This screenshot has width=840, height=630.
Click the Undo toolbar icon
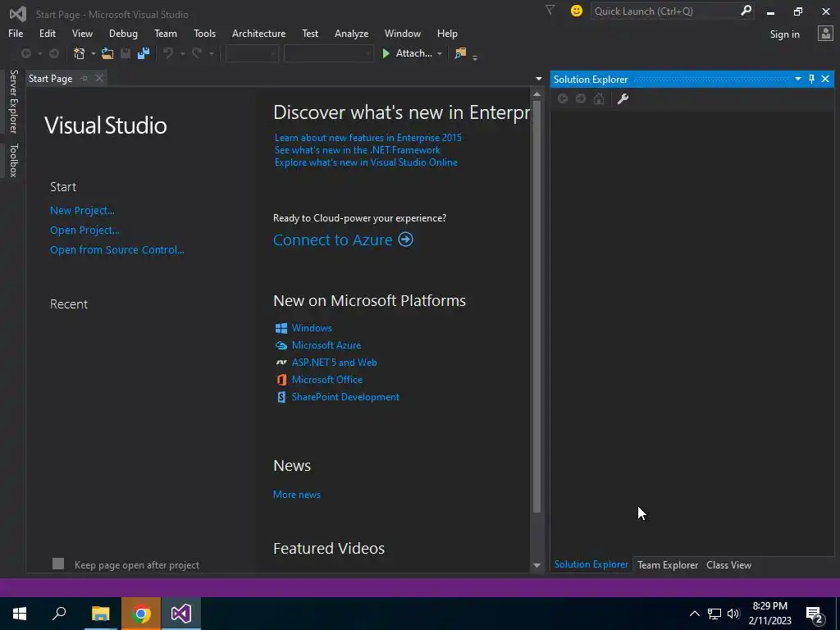pos(168,53)
